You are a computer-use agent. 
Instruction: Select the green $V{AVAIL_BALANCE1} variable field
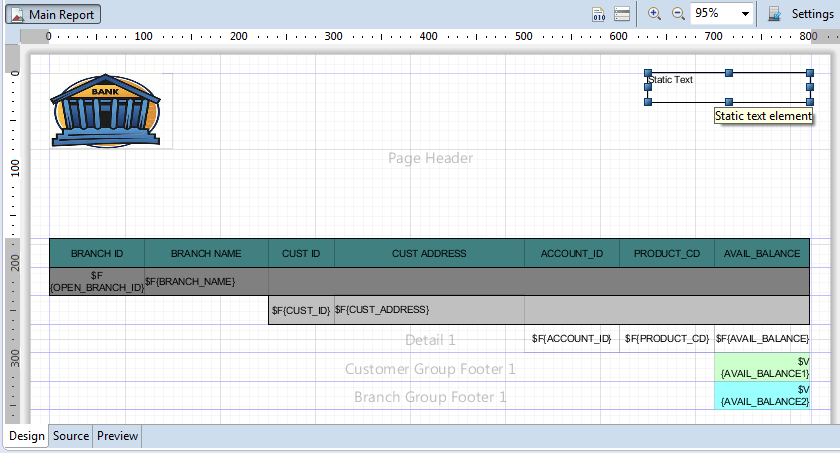(x=762, y=367)
